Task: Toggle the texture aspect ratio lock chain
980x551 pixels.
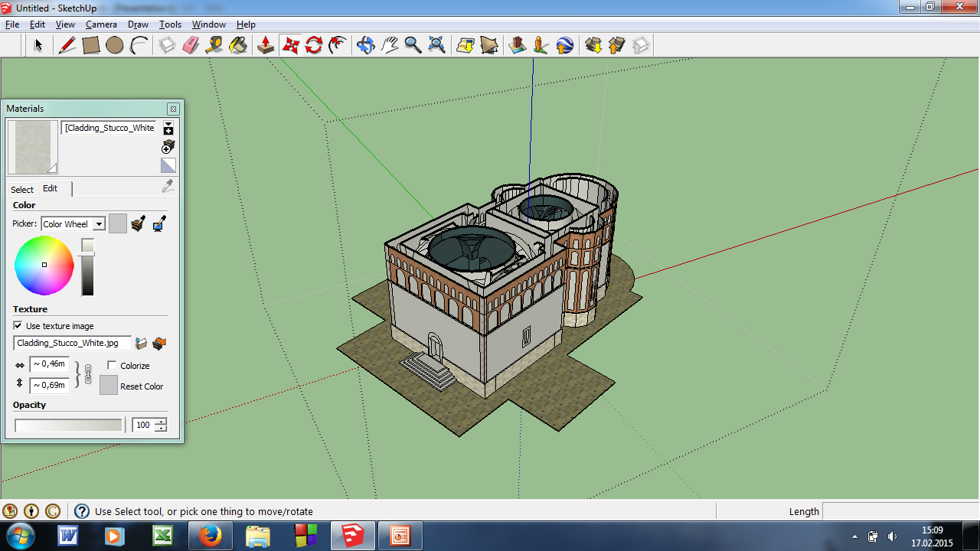Action: coord(87,374)
